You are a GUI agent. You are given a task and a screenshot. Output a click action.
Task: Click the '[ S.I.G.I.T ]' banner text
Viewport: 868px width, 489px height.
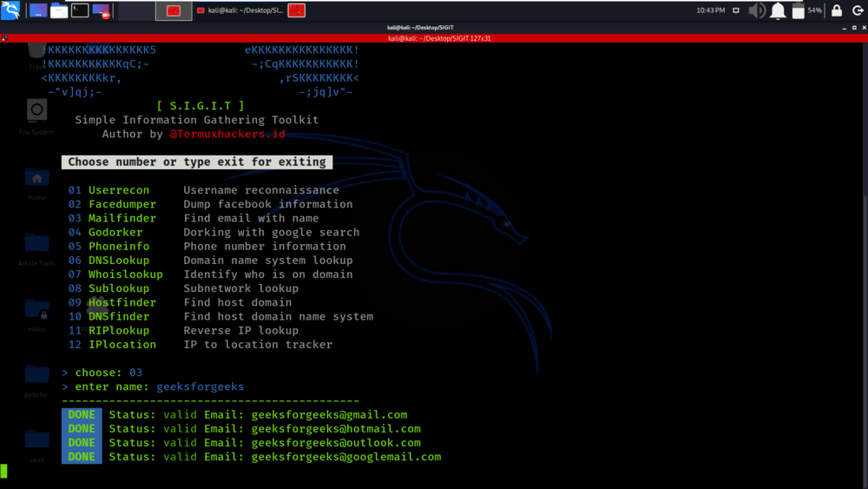[201, 105]
